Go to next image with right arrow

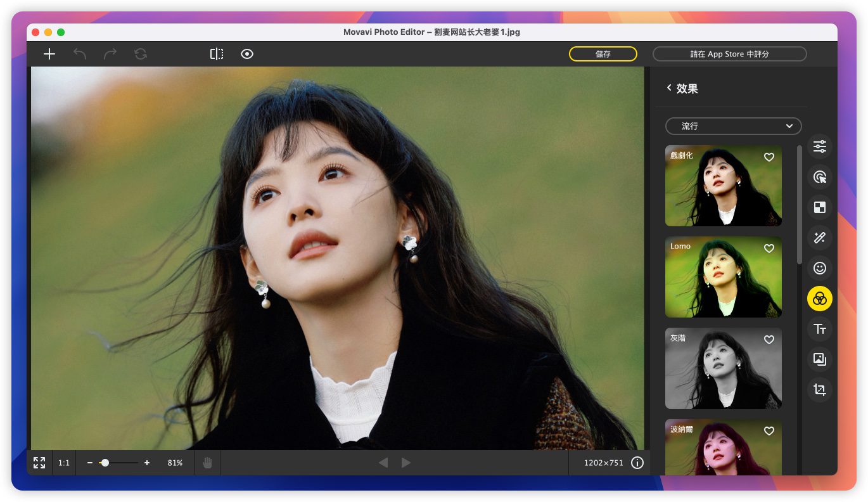pos(406,463)
